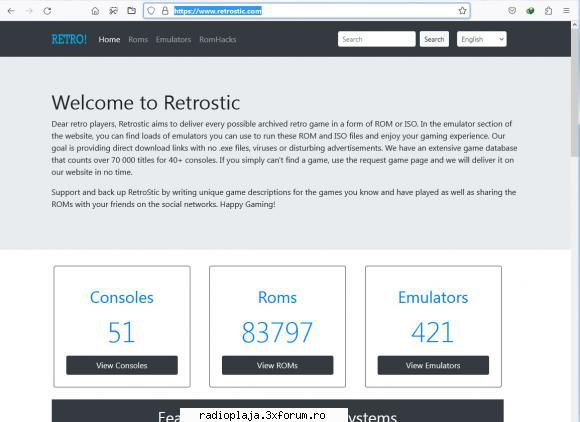Click the emulators count 421
This screenshot has height=422, width=580.
point(433,332)
